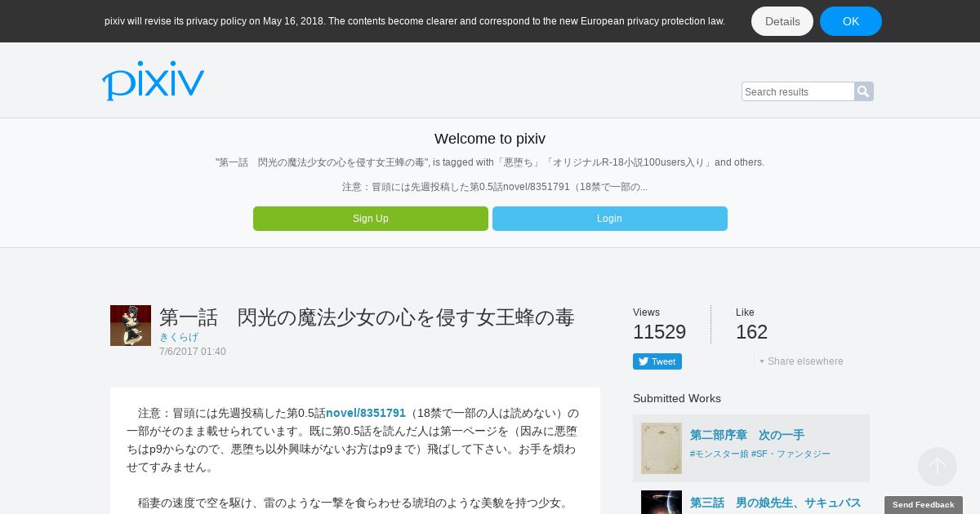Expand the Share elsewhere dropdown
The width and height of the screenshot is (980, 514).
[801, 361]
